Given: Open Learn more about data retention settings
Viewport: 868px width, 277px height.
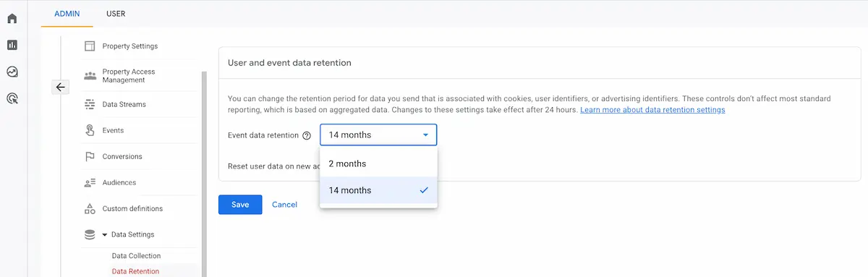Looking at the screenshot, I should [x=652, y=110].
